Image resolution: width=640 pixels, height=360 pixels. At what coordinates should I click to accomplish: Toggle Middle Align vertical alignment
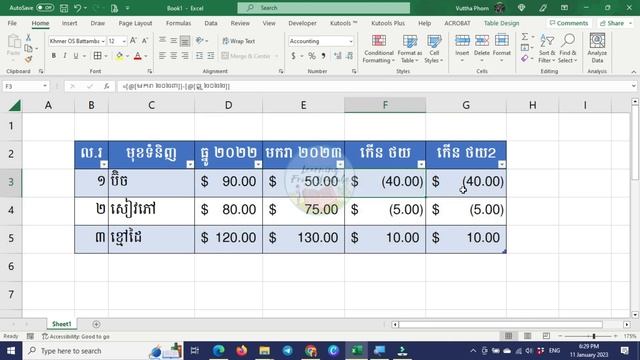coord(173,41)
